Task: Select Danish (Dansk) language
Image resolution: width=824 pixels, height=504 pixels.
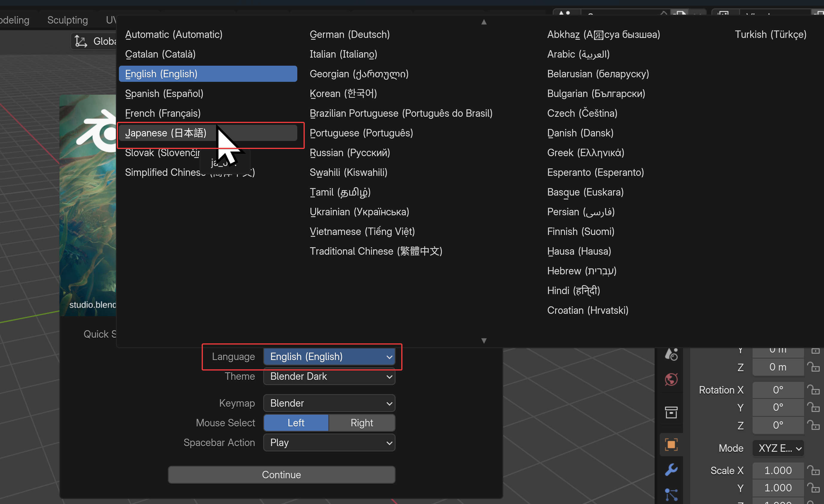Action: (x=580, y=133)
